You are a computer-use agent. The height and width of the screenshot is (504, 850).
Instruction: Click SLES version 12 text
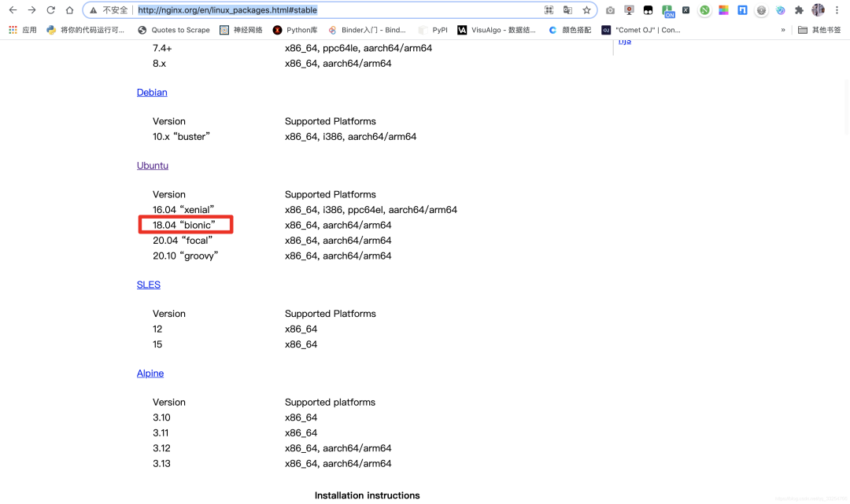click(157, 329)
